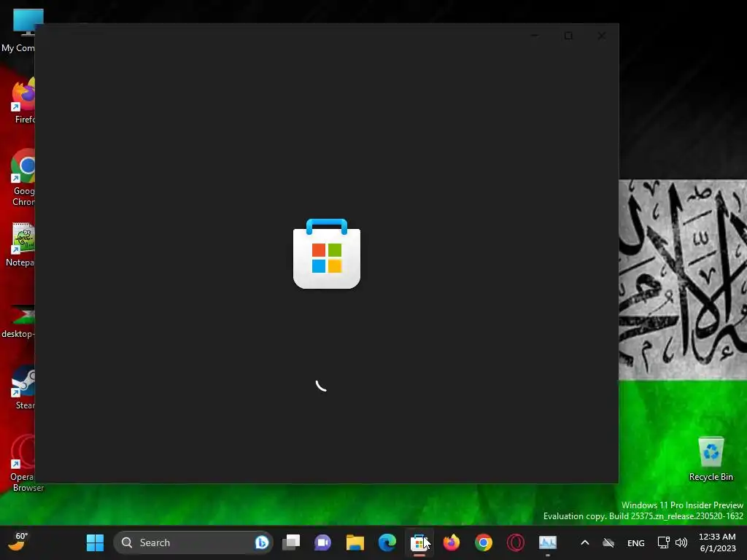Select the Opera Browser desktop shortcut

coord(23,463)
